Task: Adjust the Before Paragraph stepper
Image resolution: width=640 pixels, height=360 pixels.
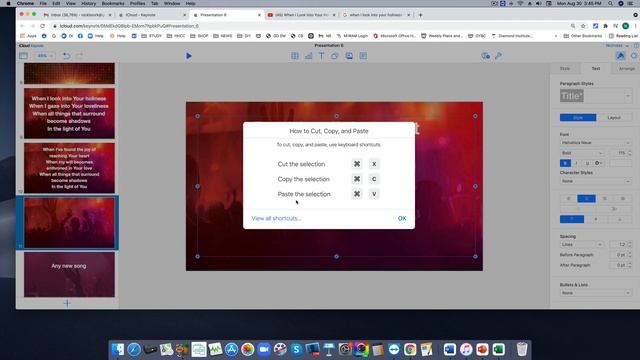Action: [629, 255]
